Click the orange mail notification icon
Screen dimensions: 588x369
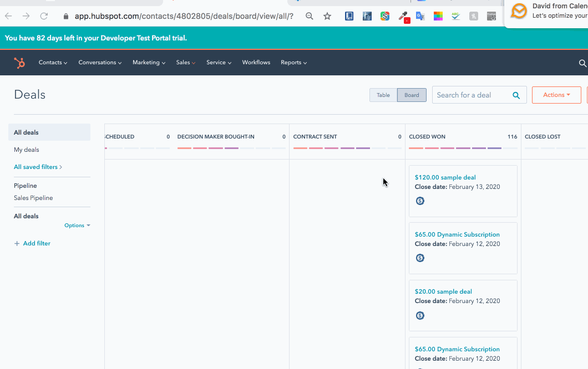tap(519, 11)
